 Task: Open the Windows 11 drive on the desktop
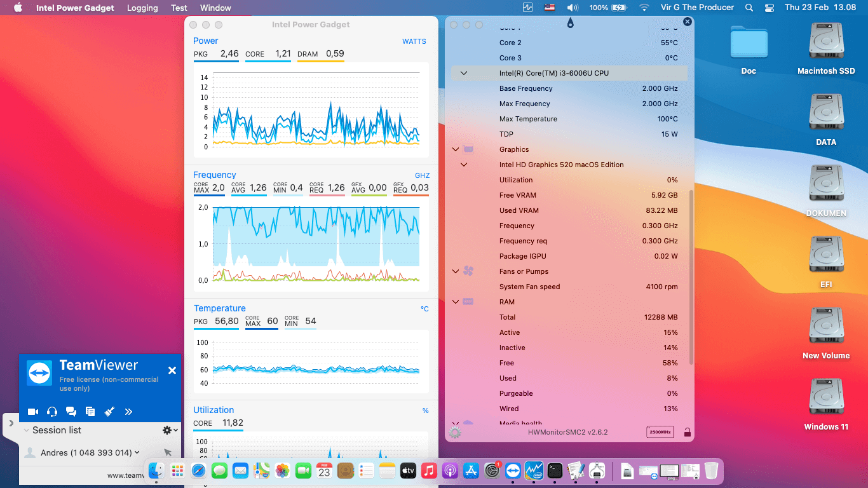click(x=826, y=395)
